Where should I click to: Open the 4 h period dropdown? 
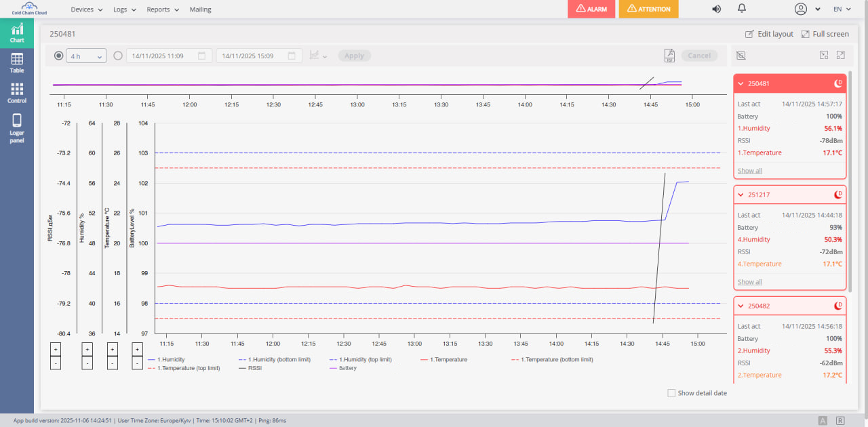[86, 56]
